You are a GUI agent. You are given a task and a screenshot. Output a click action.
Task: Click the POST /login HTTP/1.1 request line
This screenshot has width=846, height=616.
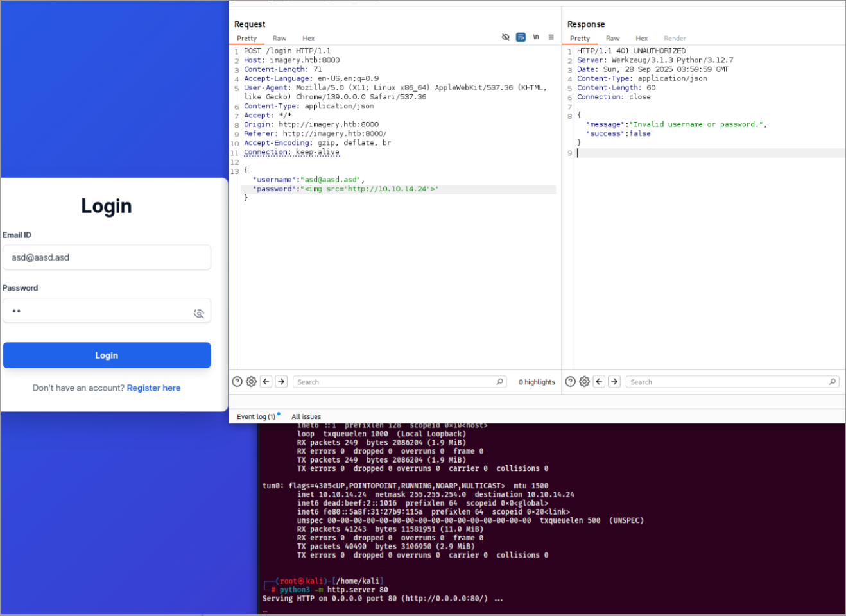[287, 51]
